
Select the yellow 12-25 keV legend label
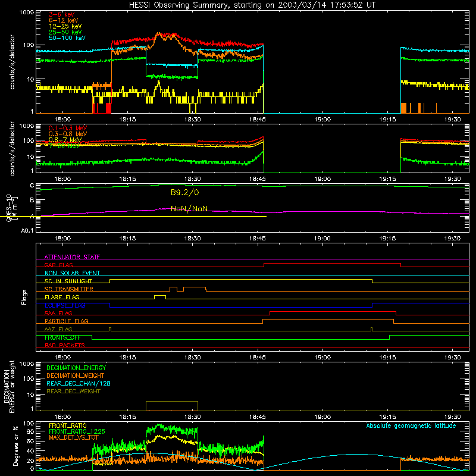point(65,26)
